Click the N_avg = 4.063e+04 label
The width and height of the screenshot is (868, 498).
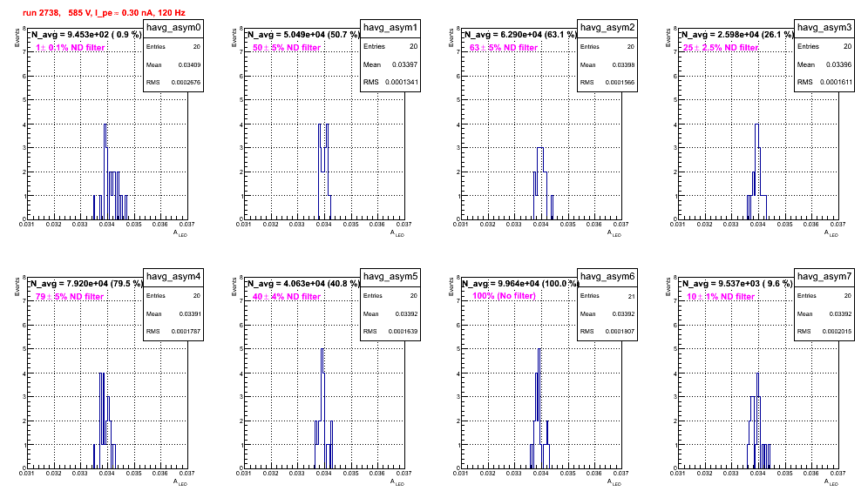pos(303,284)
